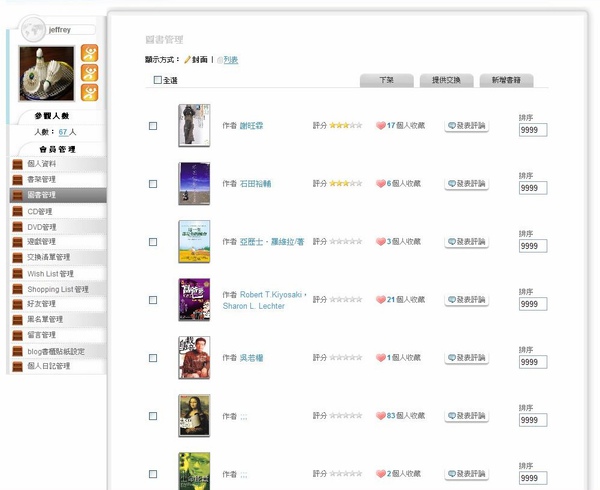Click the globe icon next to jeffrey
This screenshot has height=490, width=600.
coord(33,30)
